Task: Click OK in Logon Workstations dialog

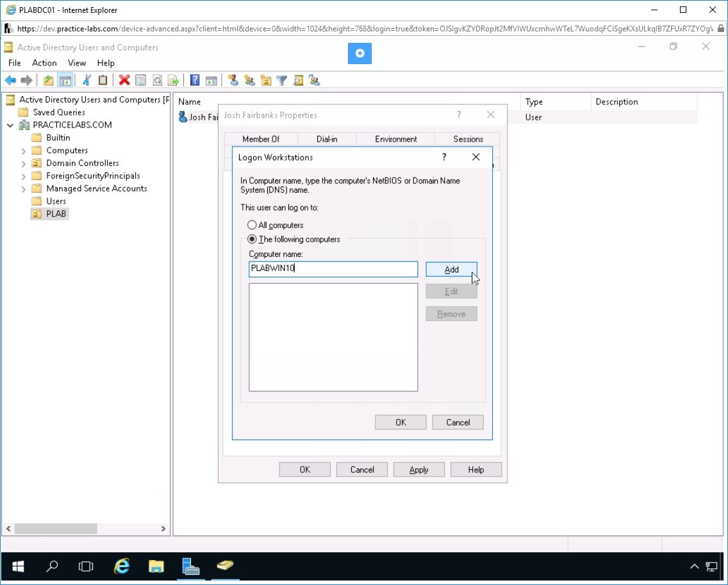Action: (x=401, y=422)
